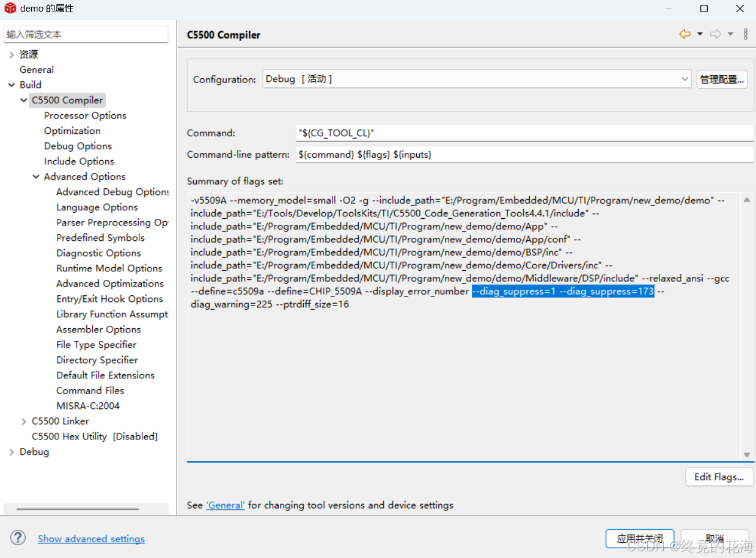Expand the Debug tree node
Image resolution: width=756 pixels, height=558 pixels.
11,452
